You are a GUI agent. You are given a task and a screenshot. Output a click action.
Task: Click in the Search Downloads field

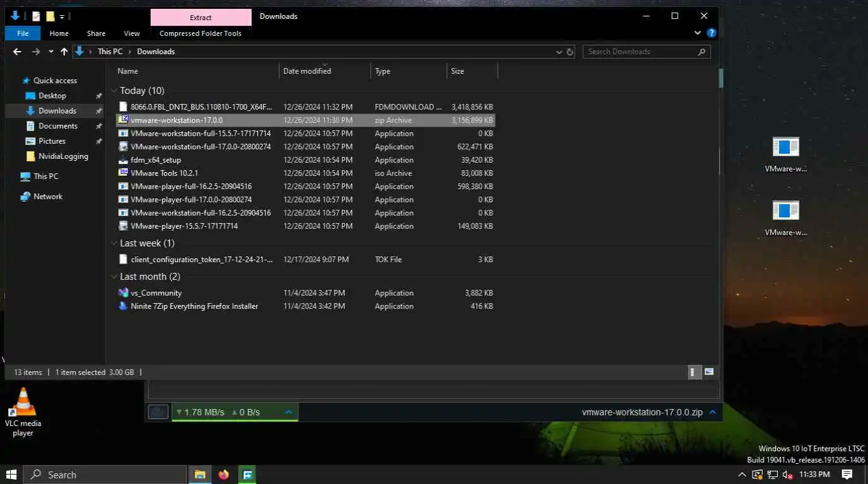[647, 52]
